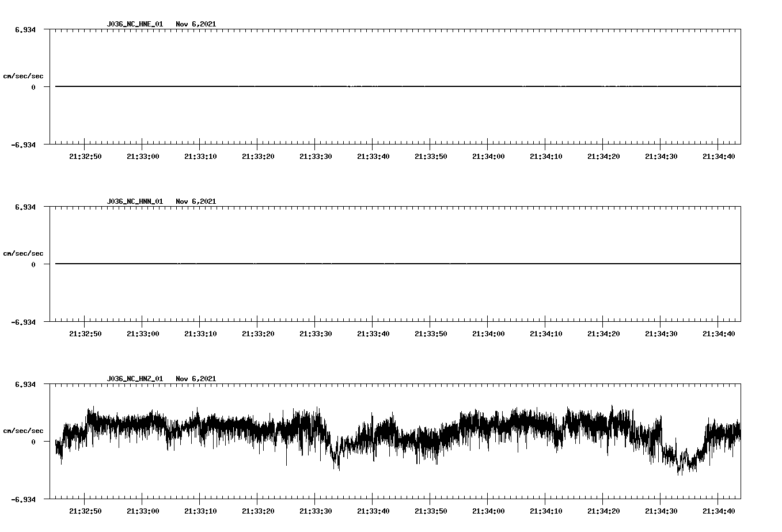Click the 6.934 upper limit of the HNE plot
Viewport: 782px width, 532px height.
(x=25, y=30)
